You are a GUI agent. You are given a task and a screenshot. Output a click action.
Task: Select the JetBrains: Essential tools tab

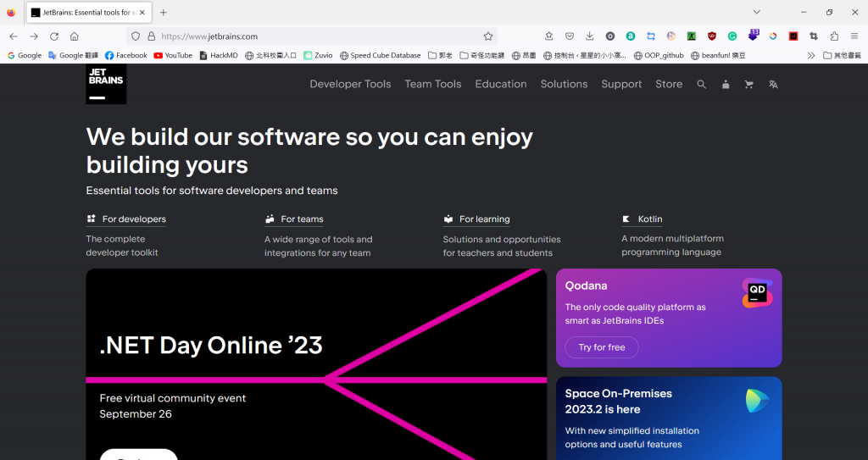click(x=88, y=12)
